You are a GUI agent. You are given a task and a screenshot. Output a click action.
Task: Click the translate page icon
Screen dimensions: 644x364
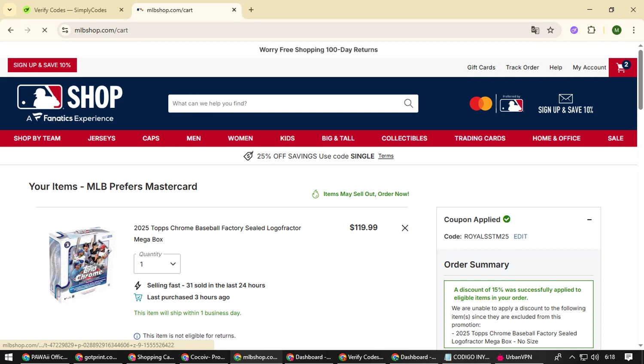pyautogui.click(x=535, y=30)
